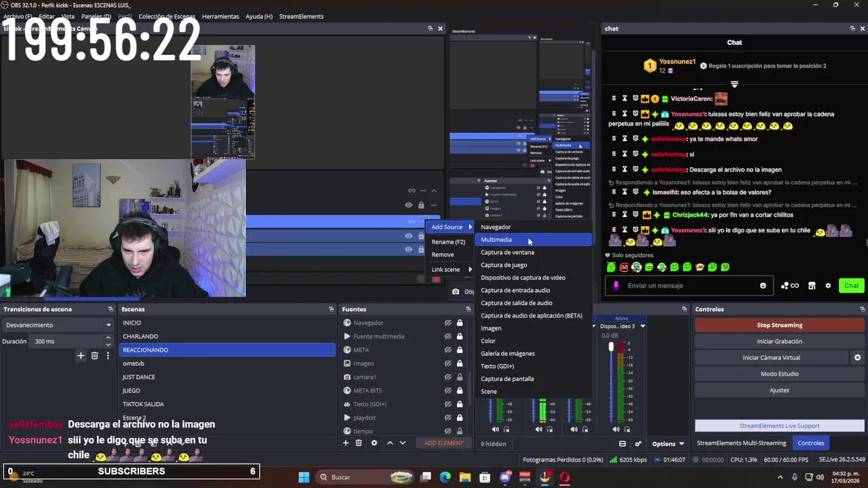
Task: Collapse the chat leaderboard chevron under Yossnunez1
Action: (x=734, y=84)
